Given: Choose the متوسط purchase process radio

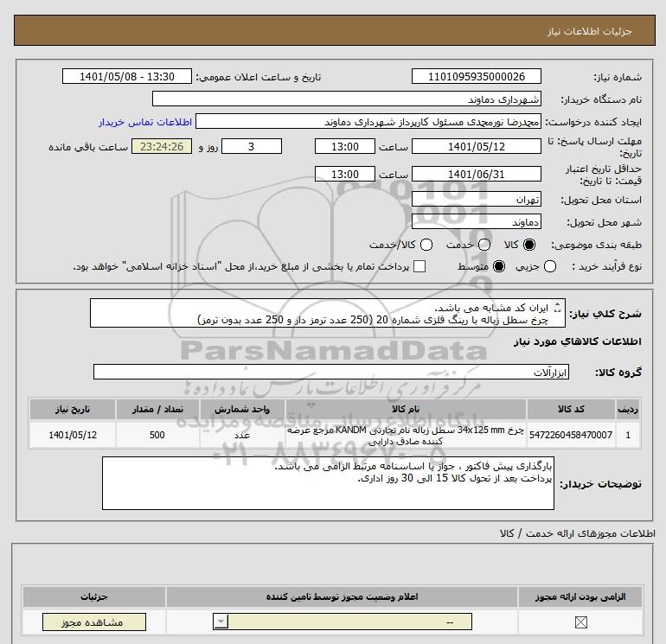Looking at the screenshot, I should tap(499, 266).
